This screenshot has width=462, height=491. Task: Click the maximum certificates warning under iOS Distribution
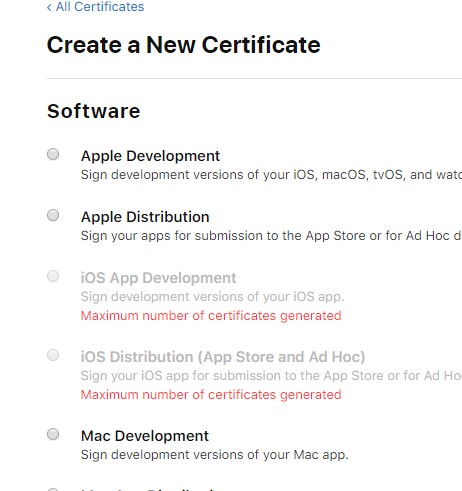click(211, 395)
